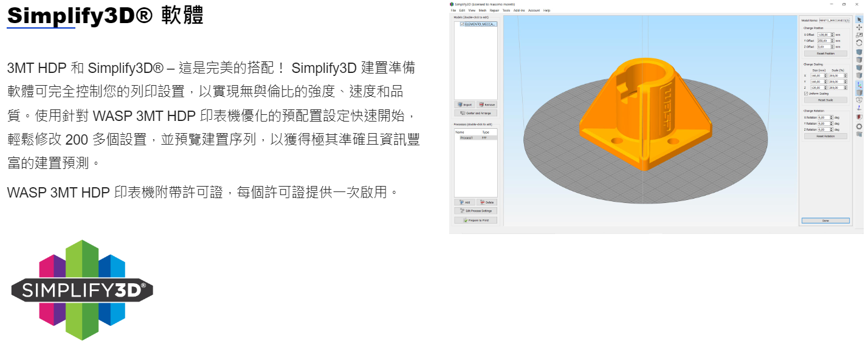Click the Reset Scale button
868x344 pixels.
click(825, 100)
